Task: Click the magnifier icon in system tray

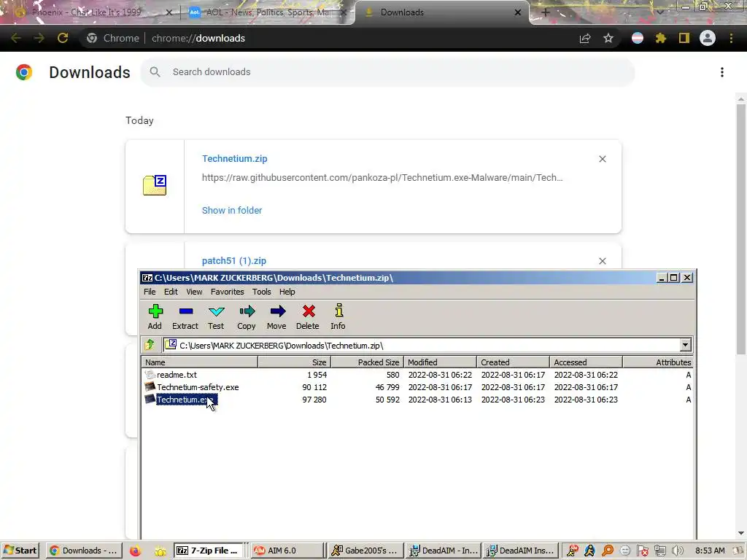Action: click(x=608, y=551)
